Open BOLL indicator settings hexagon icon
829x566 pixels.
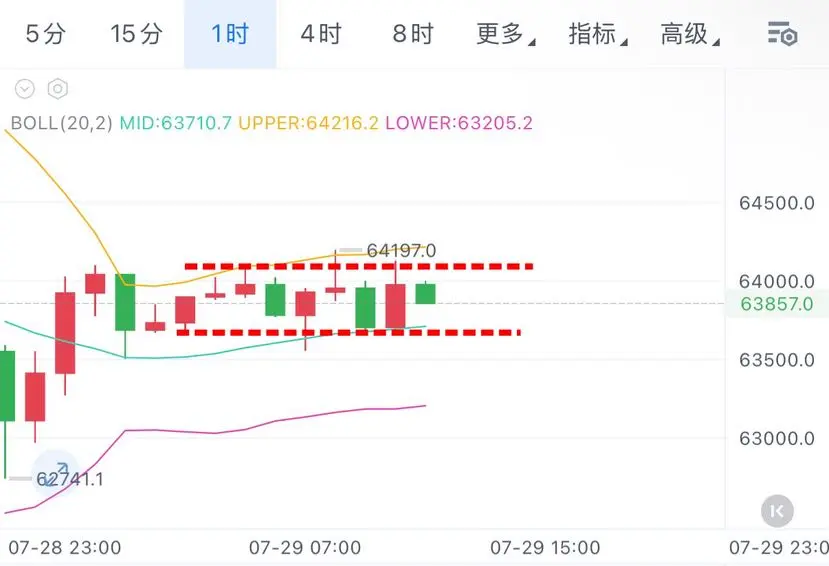(x=58, y=89)
